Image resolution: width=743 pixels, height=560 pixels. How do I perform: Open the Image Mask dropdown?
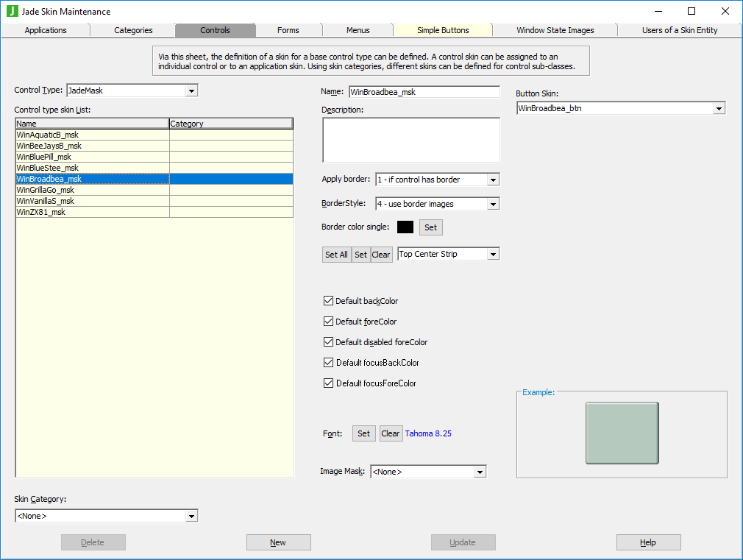[480, 472]
